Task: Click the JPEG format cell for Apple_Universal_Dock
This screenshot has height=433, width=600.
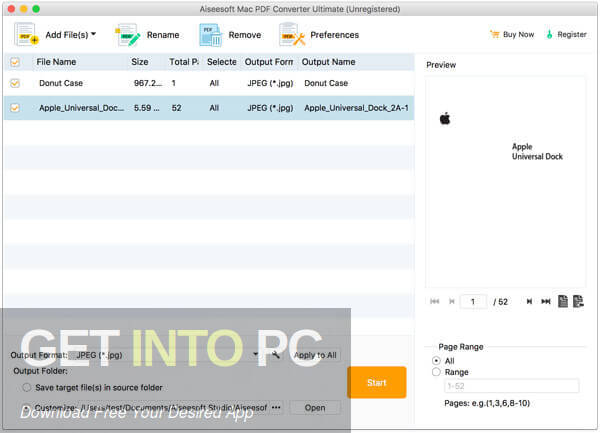Action: pos(270,108)
